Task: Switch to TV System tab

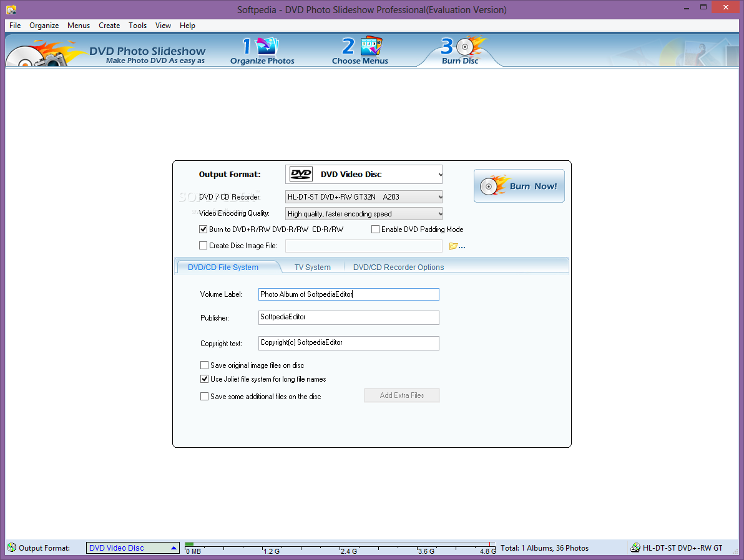Action: pos(312,268)
